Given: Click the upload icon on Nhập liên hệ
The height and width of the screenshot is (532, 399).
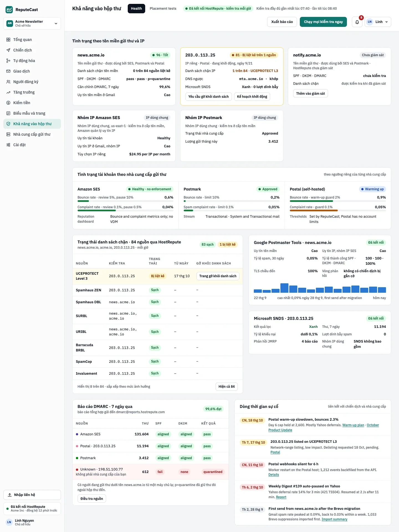Looking at the screenshot, I should (x=10, y=495).
